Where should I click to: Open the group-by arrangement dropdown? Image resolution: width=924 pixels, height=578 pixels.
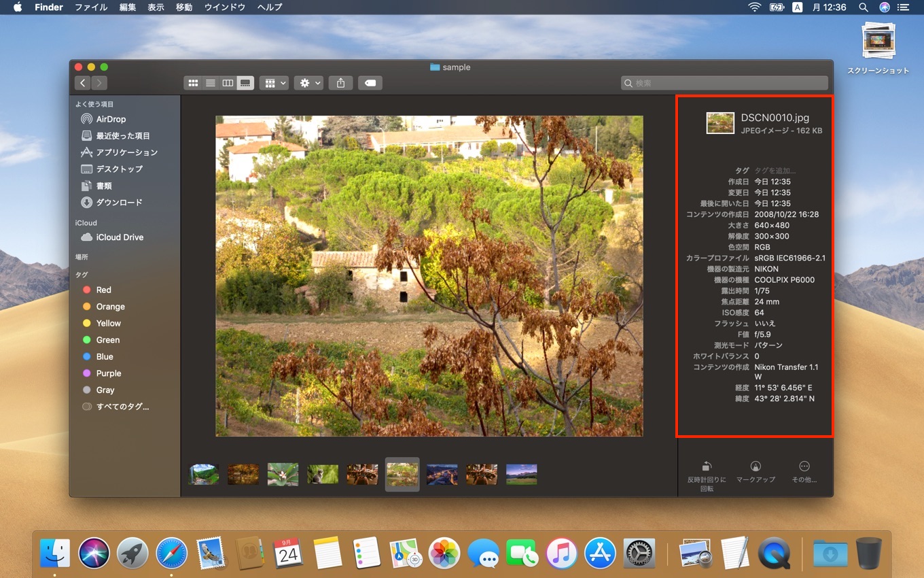[x=274, y=83]
